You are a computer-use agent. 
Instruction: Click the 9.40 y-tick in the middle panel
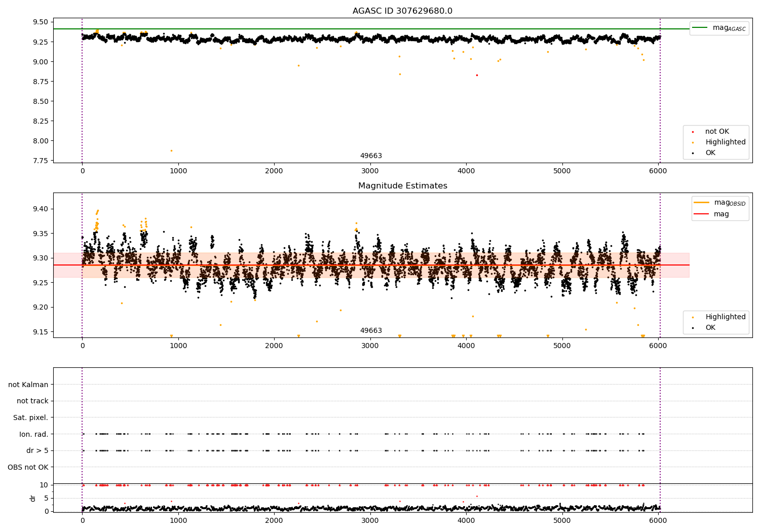point(40,209)
